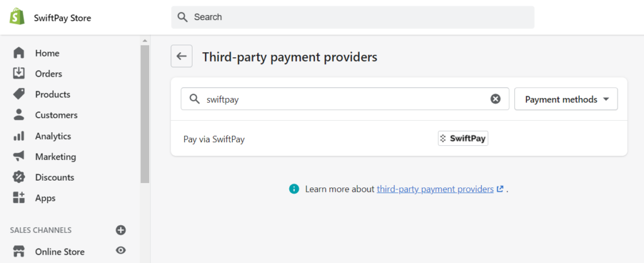This screenshot has height=263, width=644.
Task: Click the Analytics bar chart icon
Action: point(19,136)
